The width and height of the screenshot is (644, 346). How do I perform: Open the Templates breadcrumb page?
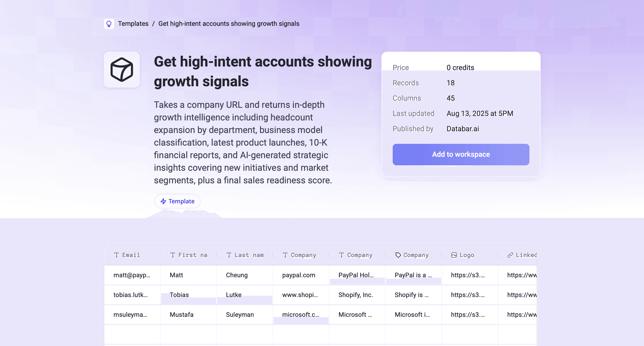[x=133, y=24]
